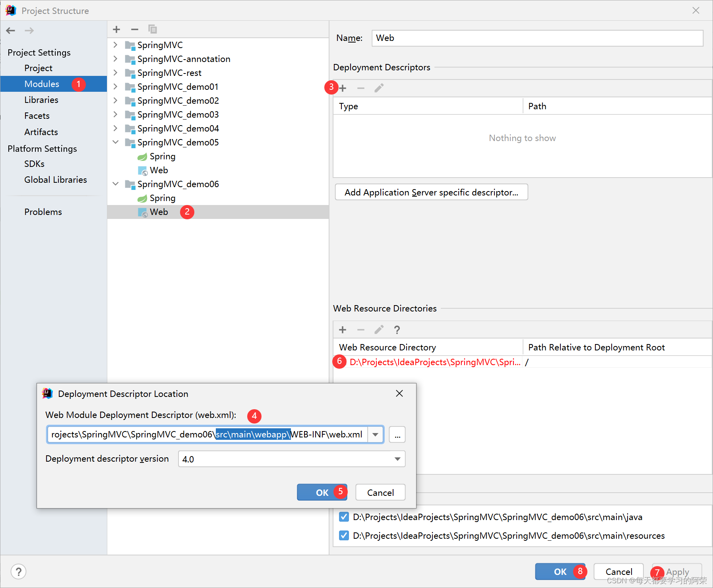This screenshot has width=713, height=588.
Task: Open SDKs platform settings
Action: pos(35,164)
